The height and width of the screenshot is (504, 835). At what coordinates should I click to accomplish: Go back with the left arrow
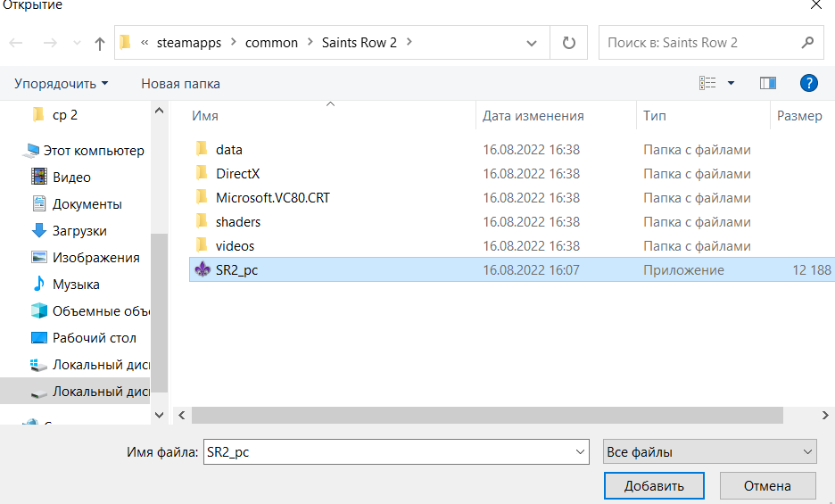16,43
